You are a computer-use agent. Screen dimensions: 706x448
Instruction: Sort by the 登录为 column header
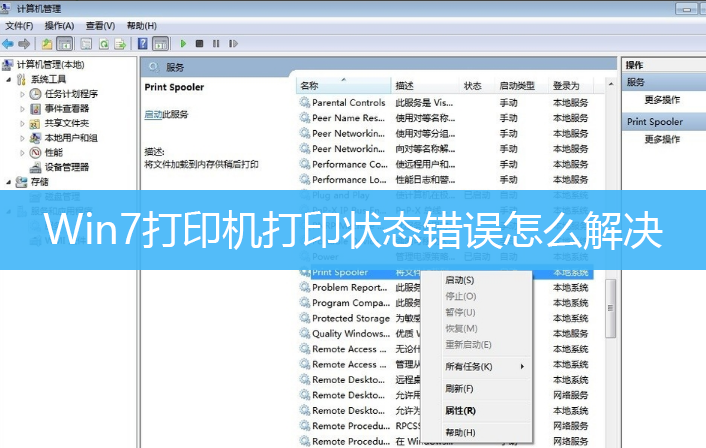[572, 86]
